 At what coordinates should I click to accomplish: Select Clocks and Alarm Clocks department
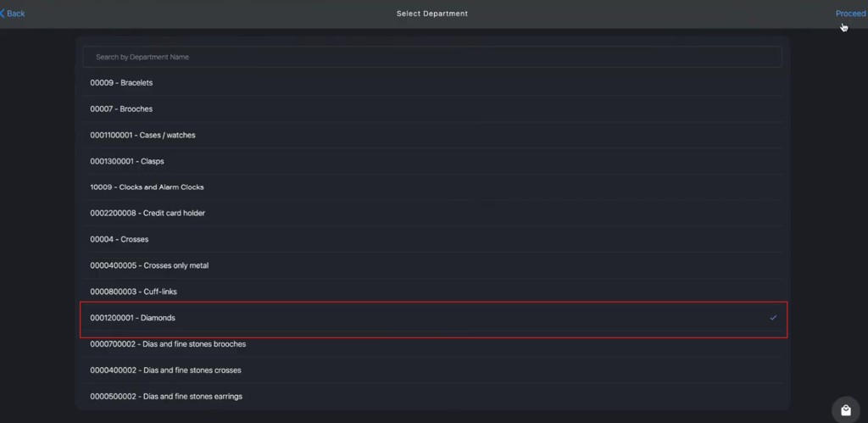pos(431,187)
